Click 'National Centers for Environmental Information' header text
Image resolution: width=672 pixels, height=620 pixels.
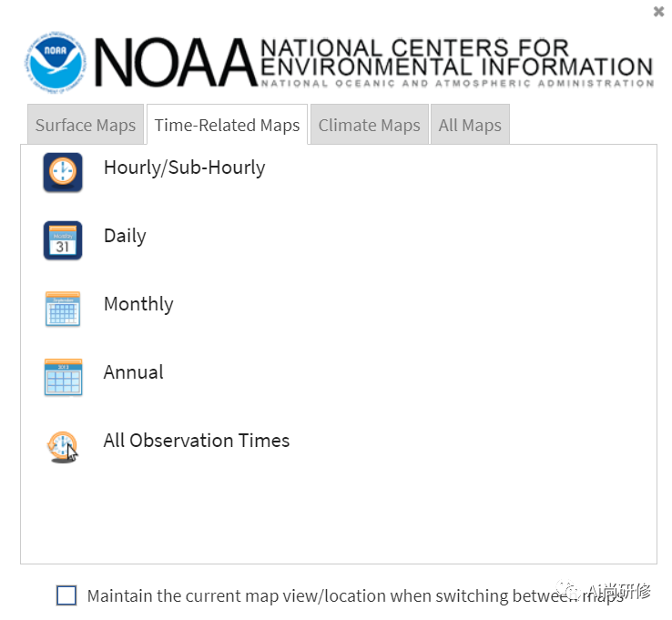pyautogui.click(x=455, y=56)
